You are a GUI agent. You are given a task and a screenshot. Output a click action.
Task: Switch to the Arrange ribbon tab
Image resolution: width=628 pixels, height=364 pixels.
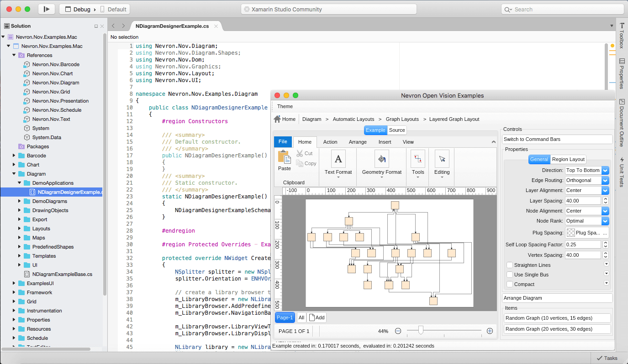[x=358, y=142]
